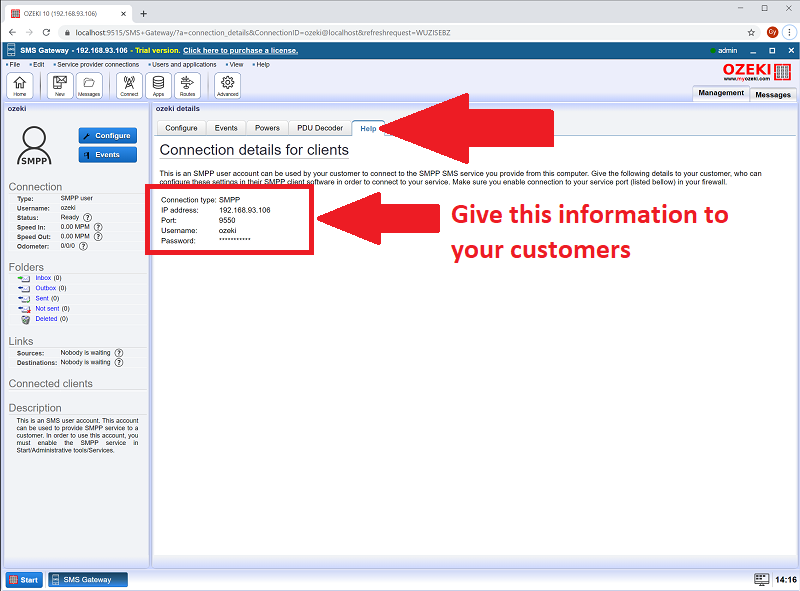This screenshot has height=591, width=800.
Task: Open the Service provider connections menu
Action: click(x=98, y=65)
